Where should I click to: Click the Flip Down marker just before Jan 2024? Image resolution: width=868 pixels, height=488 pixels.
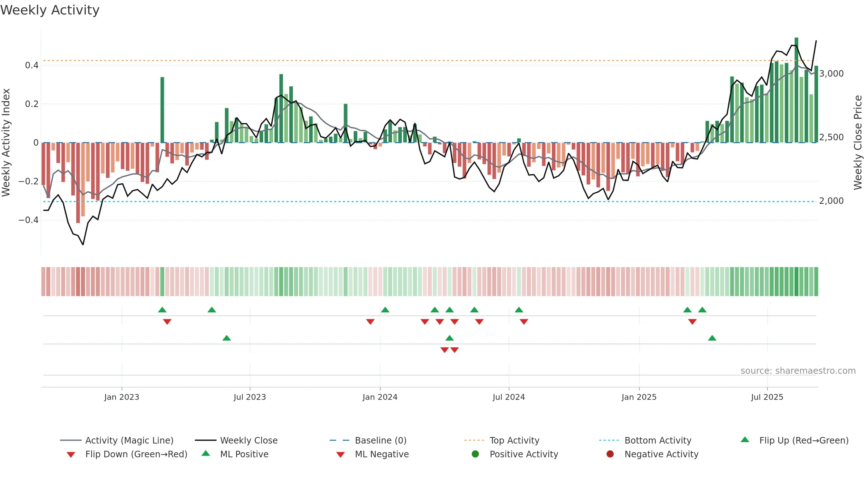[x=370, y=322]
